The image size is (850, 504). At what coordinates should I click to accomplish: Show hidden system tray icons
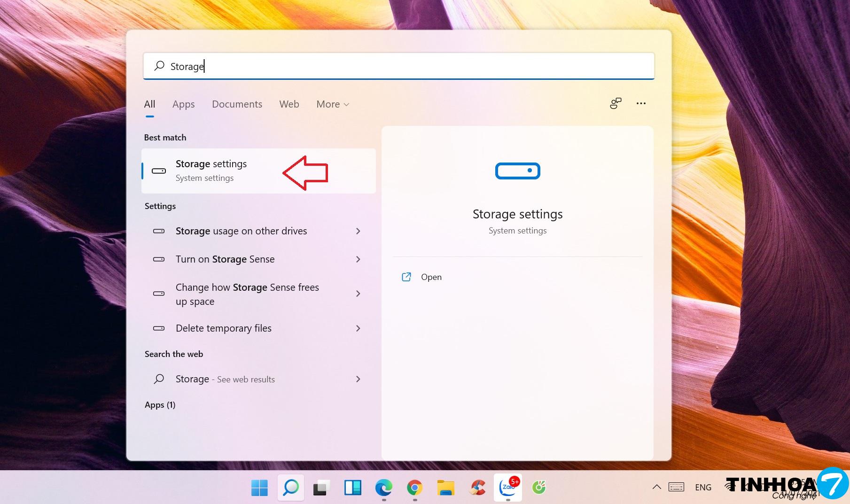point(656,487)
